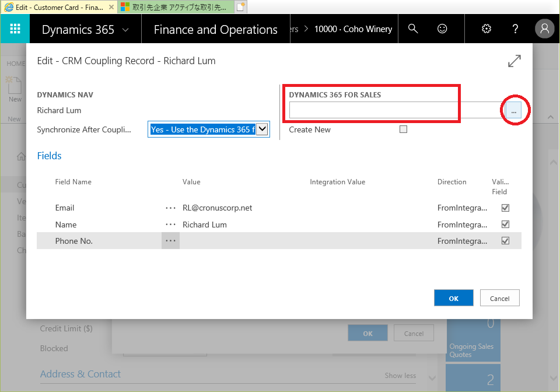This screenshot has height=392, width=560.
Task: Open the feedback smiley icon
Action: click(x=442, y=29)
